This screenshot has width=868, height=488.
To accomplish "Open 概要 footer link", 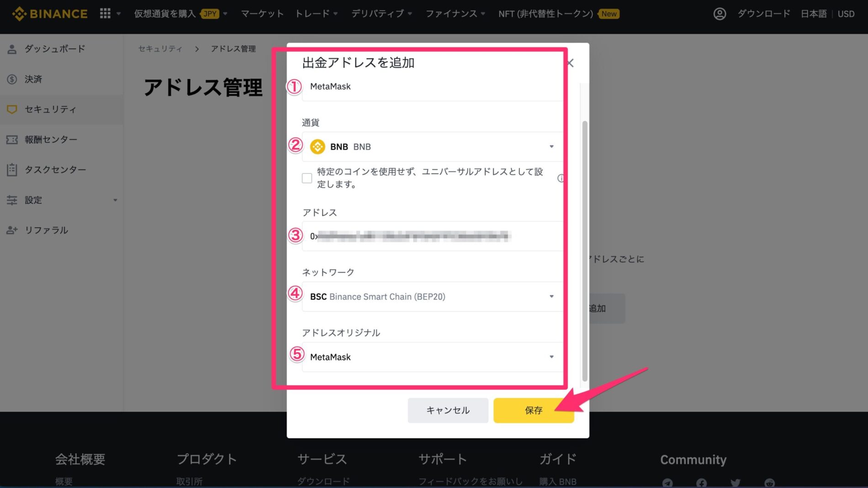I will coord(64,482).
